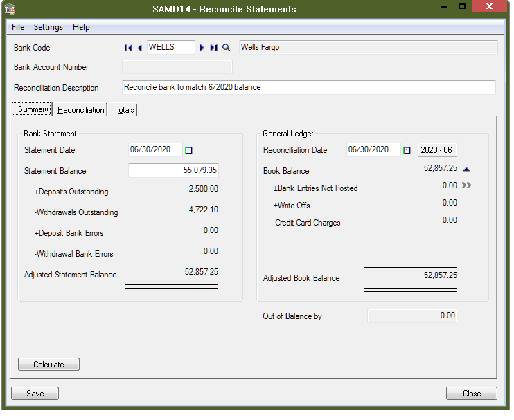Jump to the last bank code record

213,48
